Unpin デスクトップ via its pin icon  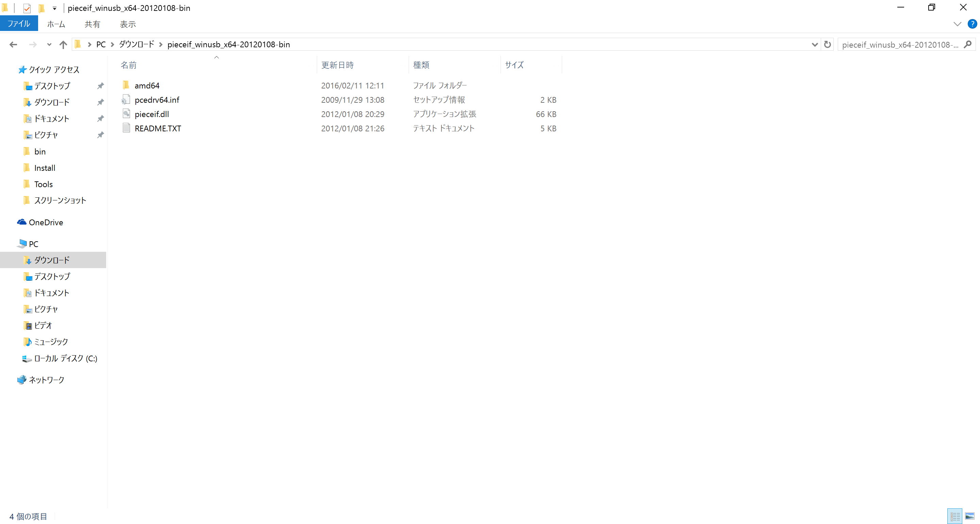(x=100, y=86)
